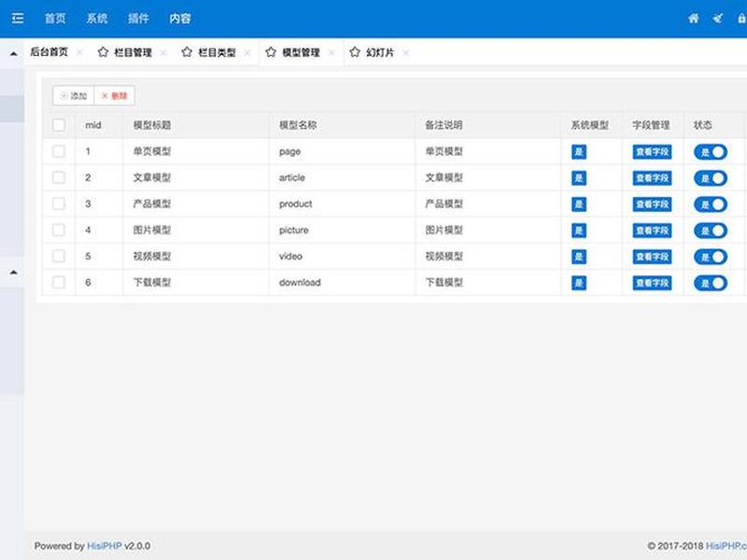Click the 'product' model name cell
The width and height of the screenshot is (747, 560).
tap(295, 203)
